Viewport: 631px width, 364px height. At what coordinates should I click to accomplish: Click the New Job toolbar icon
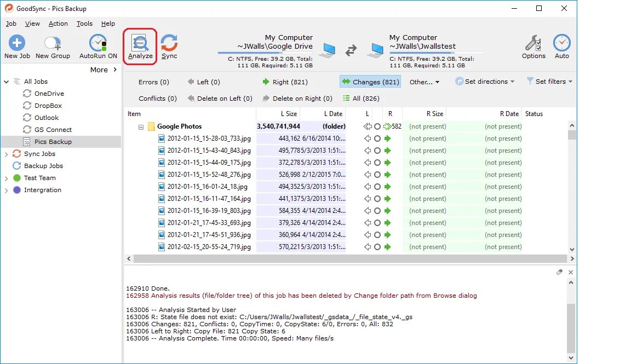click(x=17, y=43)
